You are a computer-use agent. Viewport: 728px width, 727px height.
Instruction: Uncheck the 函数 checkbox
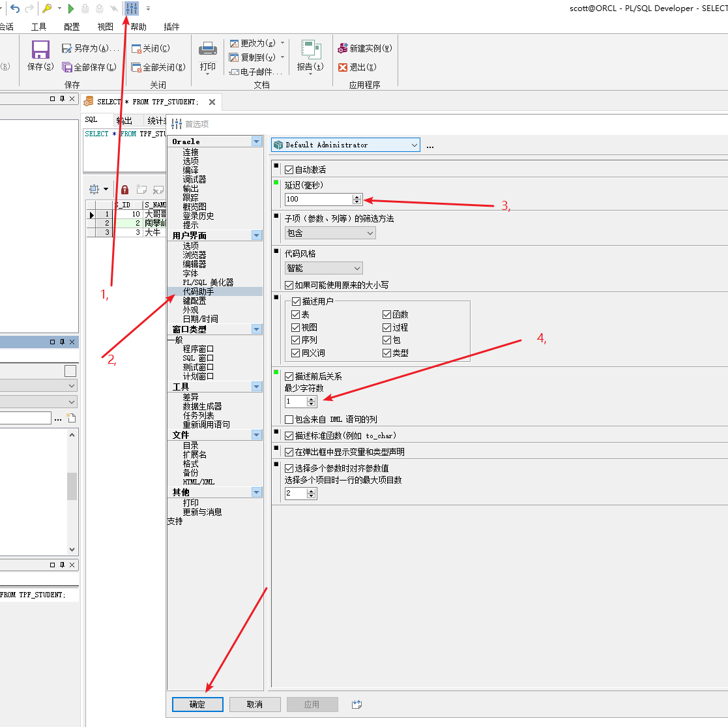386,314
